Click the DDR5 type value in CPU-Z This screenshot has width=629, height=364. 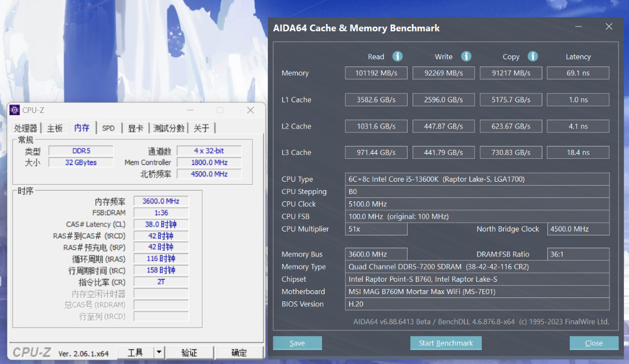pos(81,151)
